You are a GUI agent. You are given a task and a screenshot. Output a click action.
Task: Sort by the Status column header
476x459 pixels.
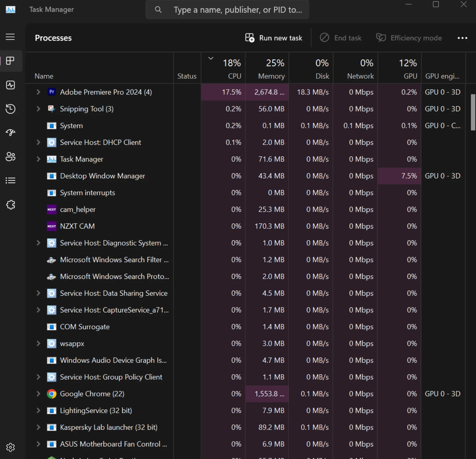pos(187,68)
